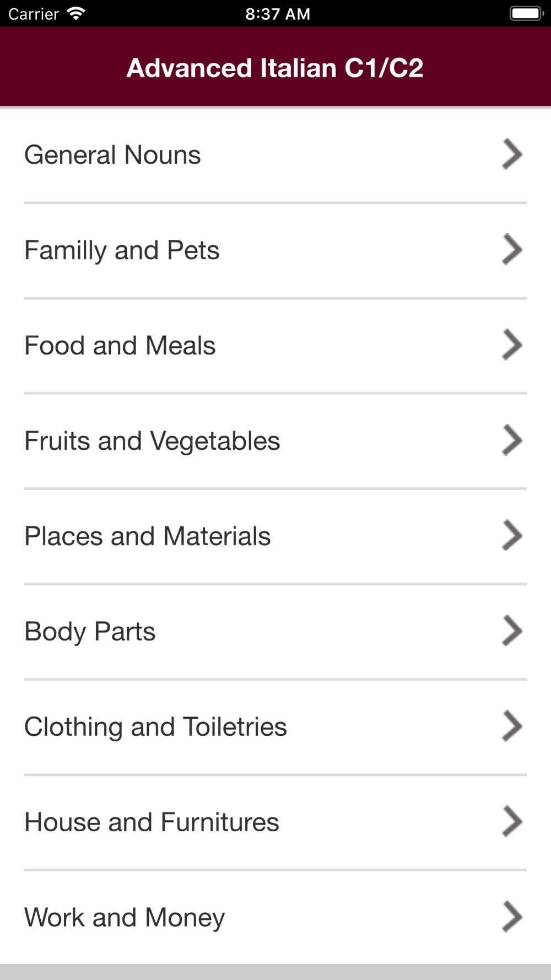
Task: Tap the Wi-Fi icon in status bar
Action: pos(75,13)
